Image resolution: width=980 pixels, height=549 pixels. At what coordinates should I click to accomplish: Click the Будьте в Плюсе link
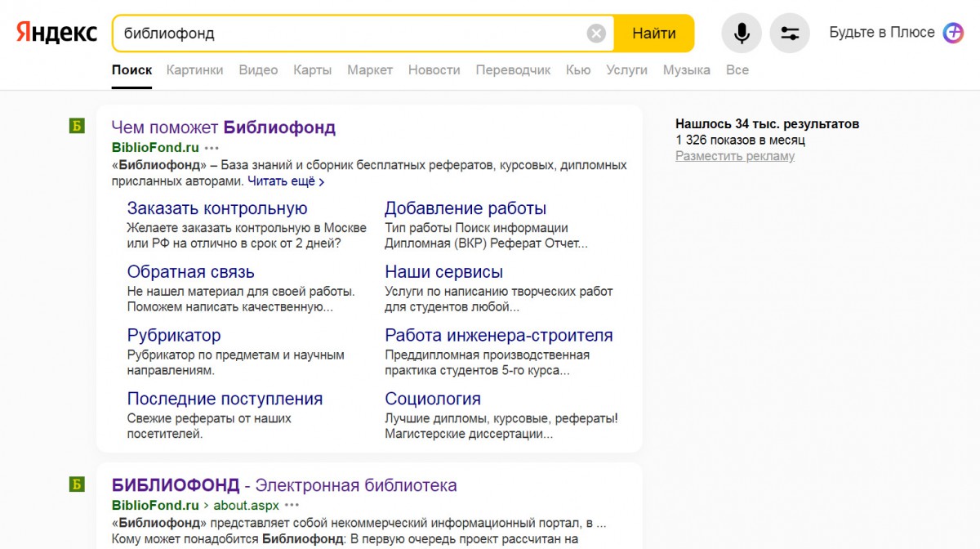coord(882,33)
